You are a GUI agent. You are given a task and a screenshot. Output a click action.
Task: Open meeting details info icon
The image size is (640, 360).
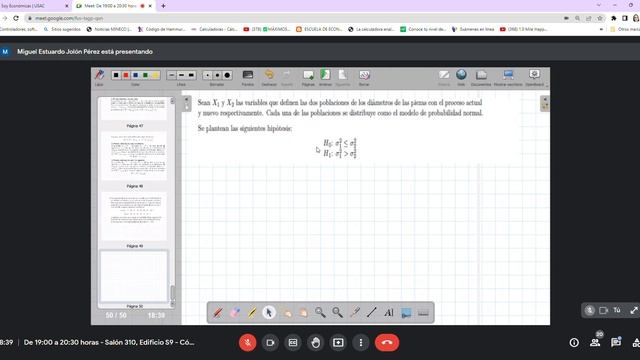[574, 342]
